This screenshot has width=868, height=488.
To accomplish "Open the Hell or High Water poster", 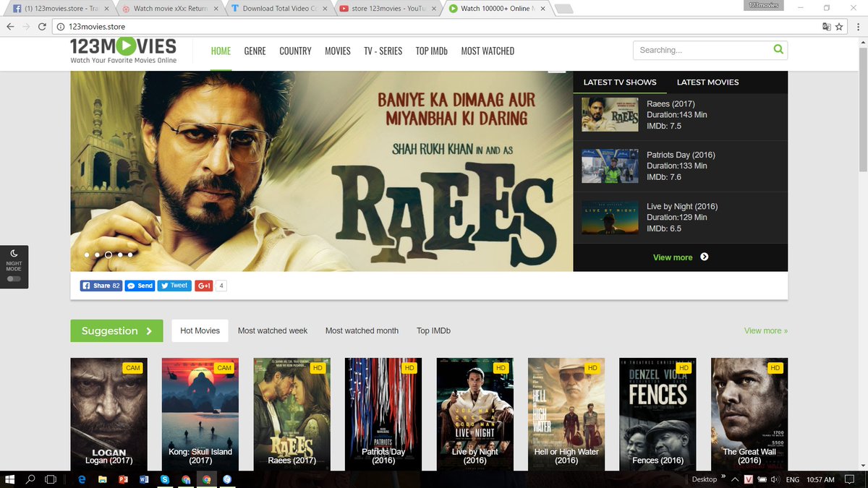I will coord(566,414).
